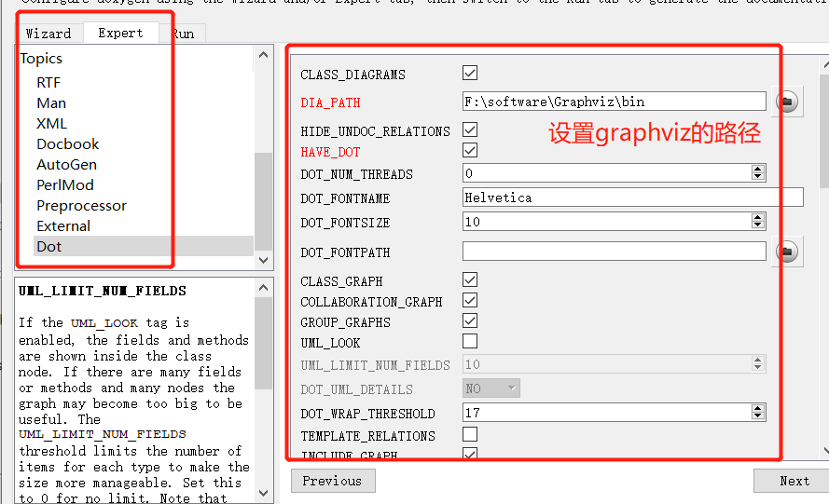Click the DIA_PATH label
The image size is (829, 504).
click(330, 102)
